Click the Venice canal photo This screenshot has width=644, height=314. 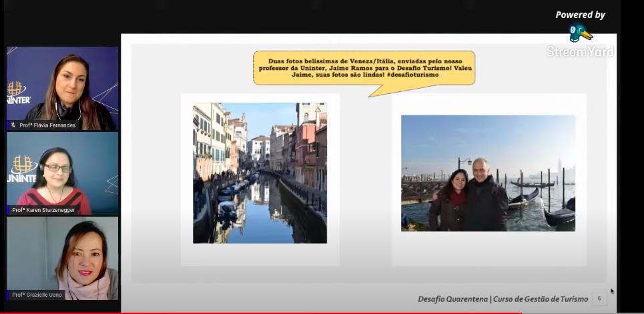260,173
